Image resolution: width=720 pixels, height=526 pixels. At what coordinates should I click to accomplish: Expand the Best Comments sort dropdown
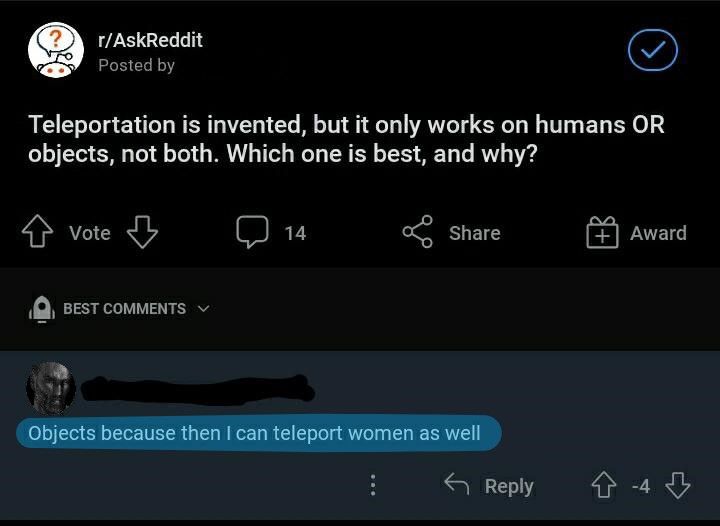click(204, 308)
